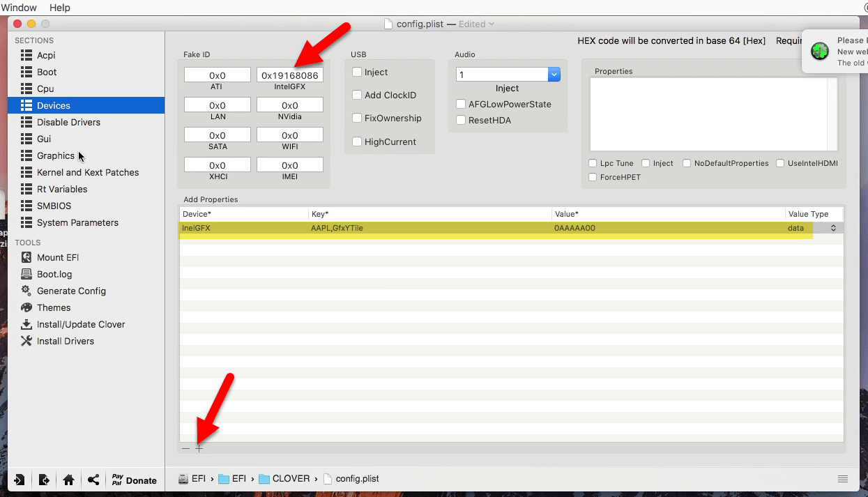The image size is (868, 497).
Task: Click the export configuration icon in bottom toolbar
Action: (x=44, y=480)
